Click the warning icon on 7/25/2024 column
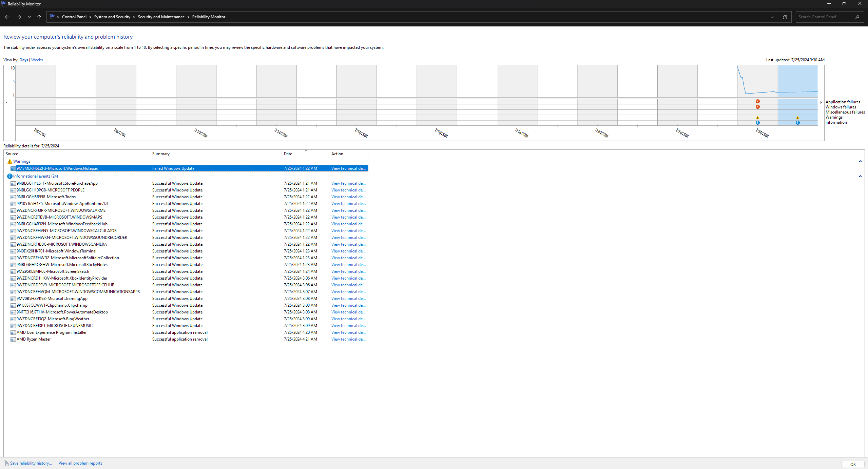 point(798,118)
